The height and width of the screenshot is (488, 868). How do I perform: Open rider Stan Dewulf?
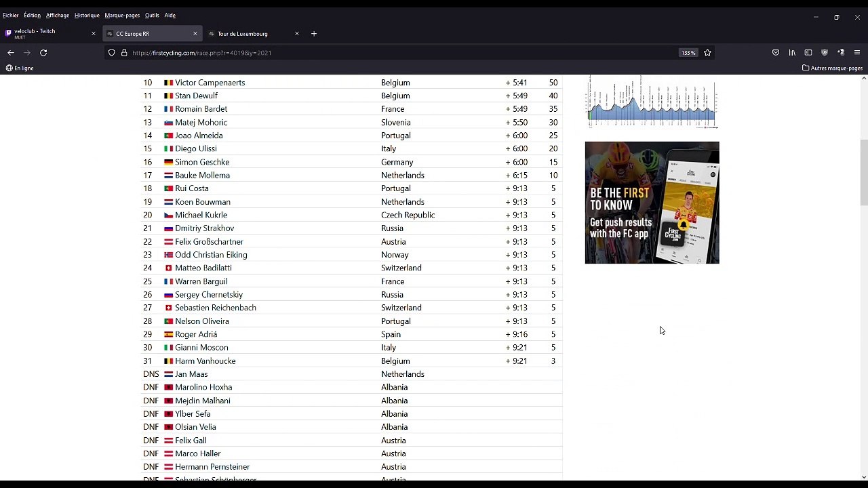click(x=197, y=96)
